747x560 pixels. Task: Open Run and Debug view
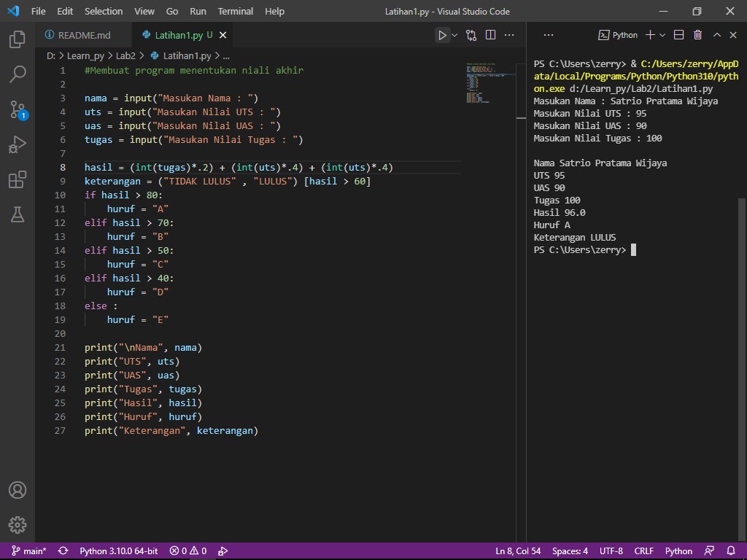(x=18, y=144)
